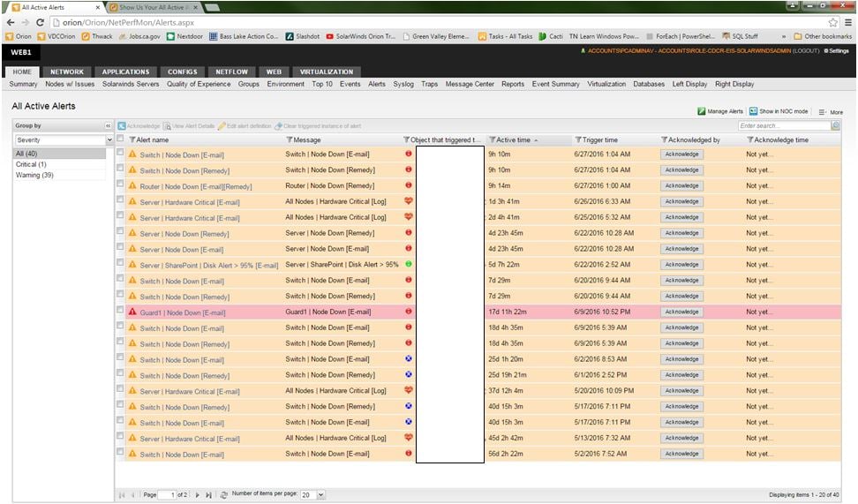Image resolution: width=858 pixels, height=504 pixels.
Task: Click Clear triggered instance eraser icon
Action: point(278,126)
